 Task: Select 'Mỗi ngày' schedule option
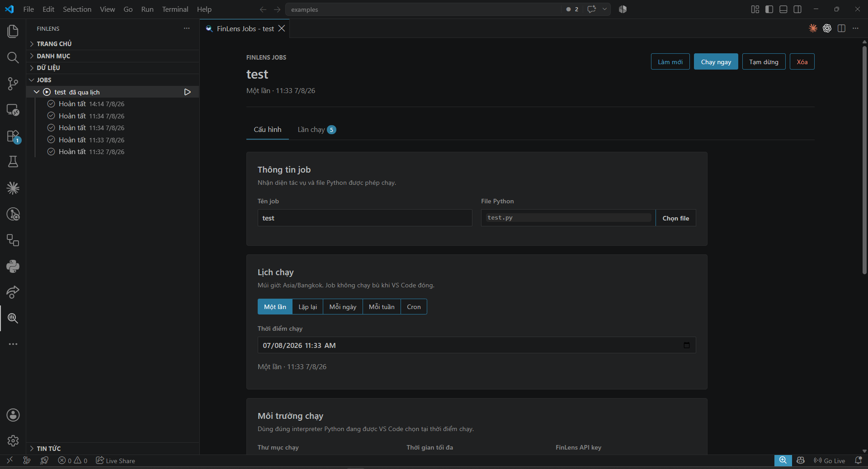(343, 307)
